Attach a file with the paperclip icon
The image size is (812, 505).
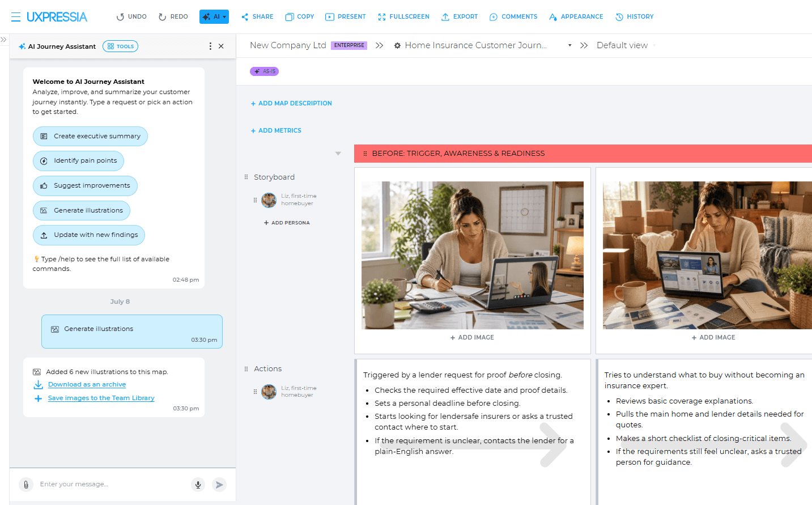point(26,485)
